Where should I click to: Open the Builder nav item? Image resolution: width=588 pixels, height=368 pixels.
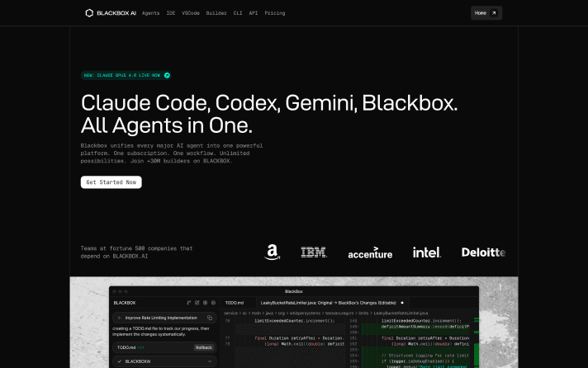(x=216, y=13)
